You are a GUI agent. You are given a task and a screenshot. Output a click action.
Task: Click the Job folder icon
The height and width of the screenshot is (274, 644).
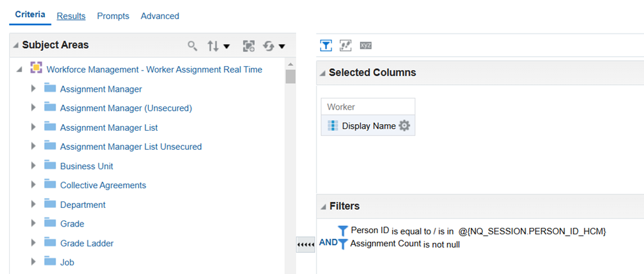click(50, 261)
